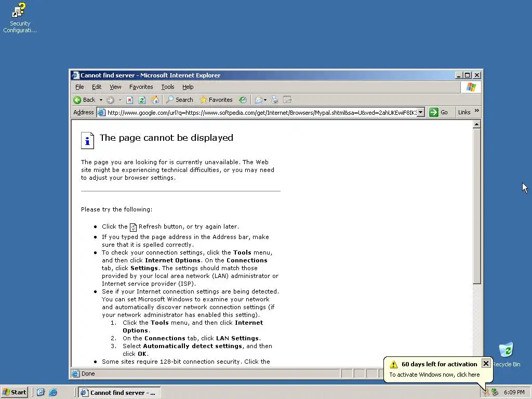Minimize the Internet Explorer window
Image resolution: width=532 pixels, height=399 pixels.
[459, 75]
